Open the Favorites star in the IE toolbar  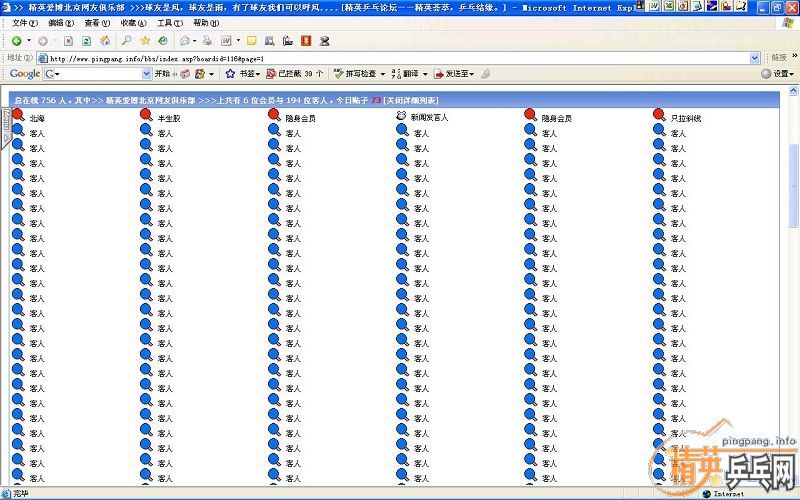145,41
